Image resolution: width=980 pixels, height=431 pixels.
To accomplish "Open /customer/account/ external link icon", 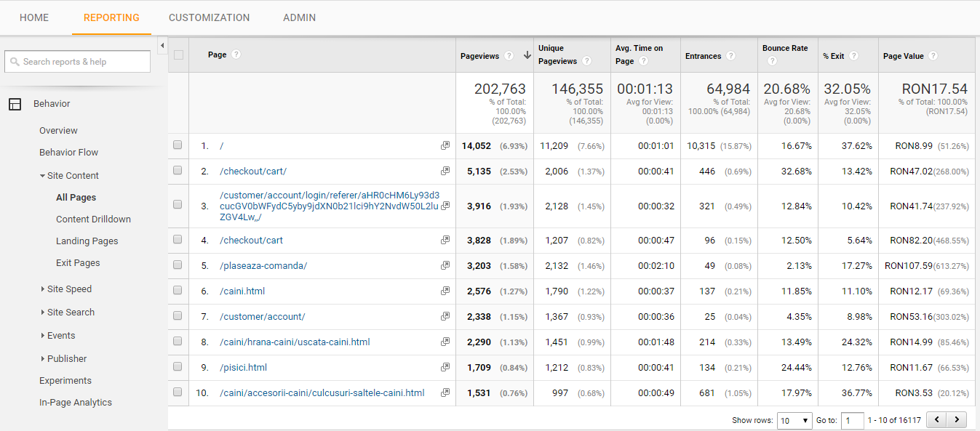I will coord(445,317).
